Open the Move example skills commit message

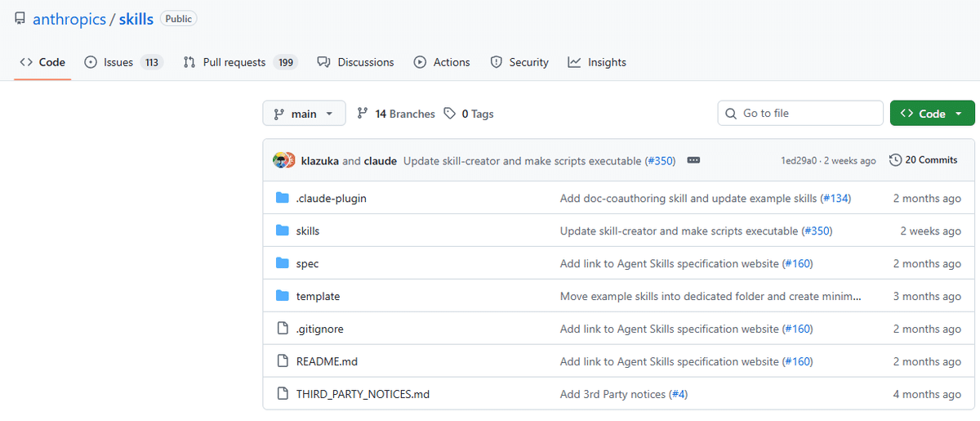tap(710, 297)
